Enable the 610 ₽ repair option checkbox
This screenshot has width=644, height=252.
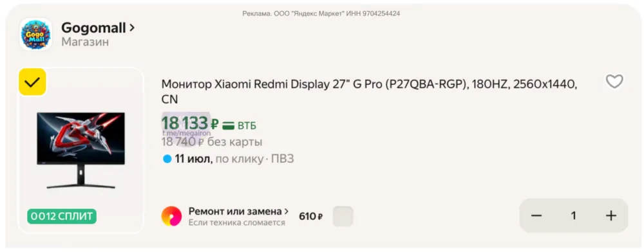point(343,217)
